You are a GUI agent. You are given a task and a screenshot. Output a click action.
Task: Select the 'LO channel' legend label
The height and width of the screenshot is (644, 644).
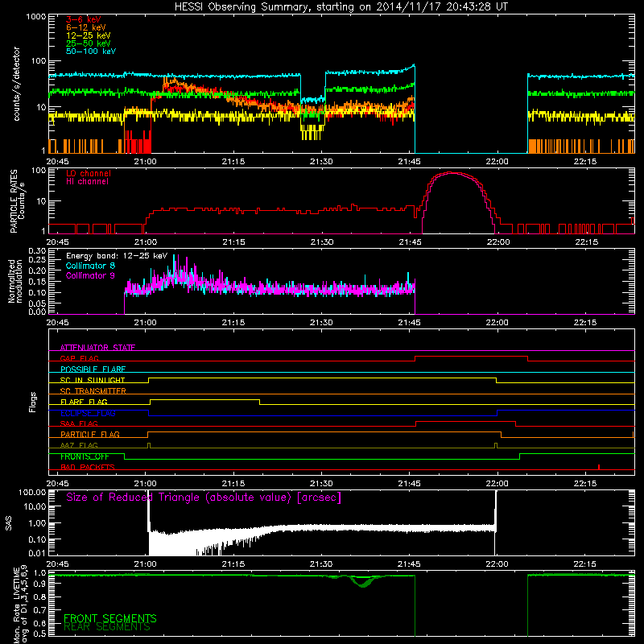point(89,173)
